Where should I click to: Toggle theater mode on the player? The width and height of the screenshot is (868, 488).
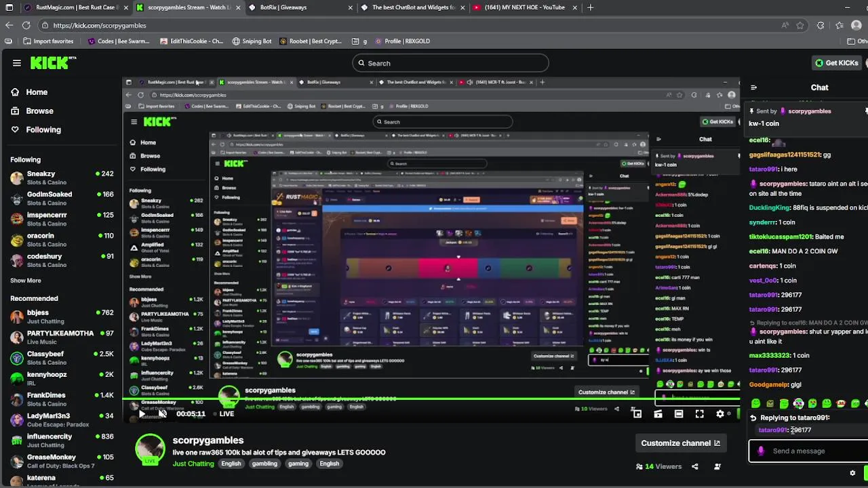(x=679, y=413)
